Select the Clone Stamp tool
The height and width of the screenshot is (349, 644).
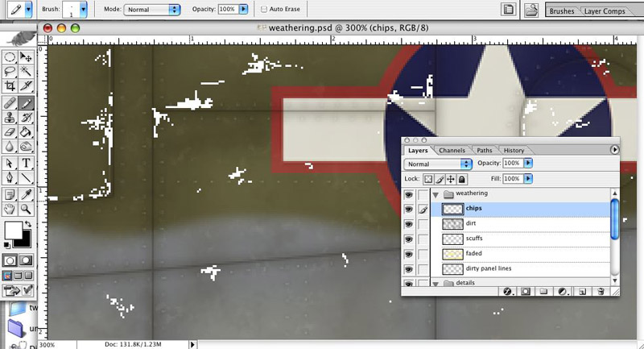pyautogui.click(x=10, y=118)
